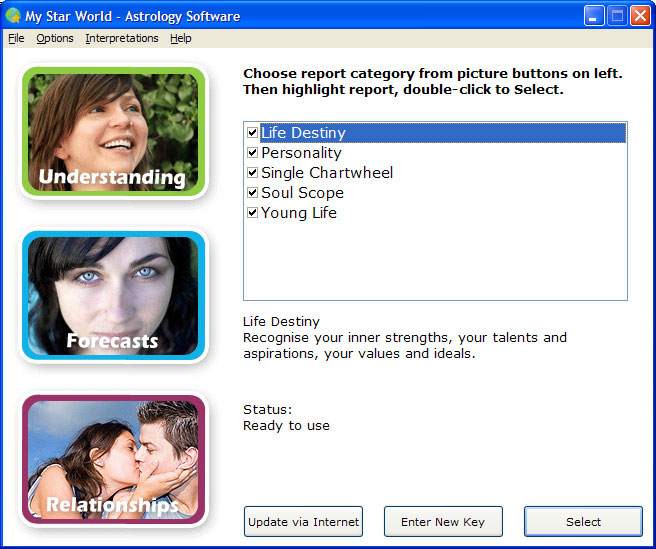Minimize the My Star World window

(x=594, y=16)
